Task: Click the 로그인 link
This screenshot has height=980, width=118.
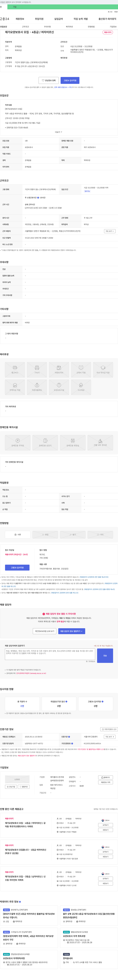Action: [110, 12]
